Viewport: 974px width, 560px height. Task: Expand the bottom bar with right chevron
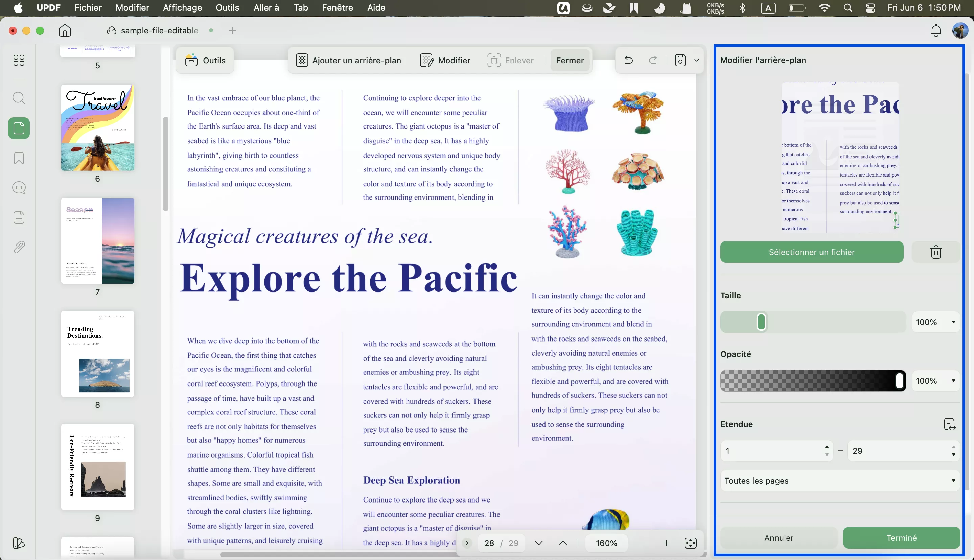pos(467,543)
